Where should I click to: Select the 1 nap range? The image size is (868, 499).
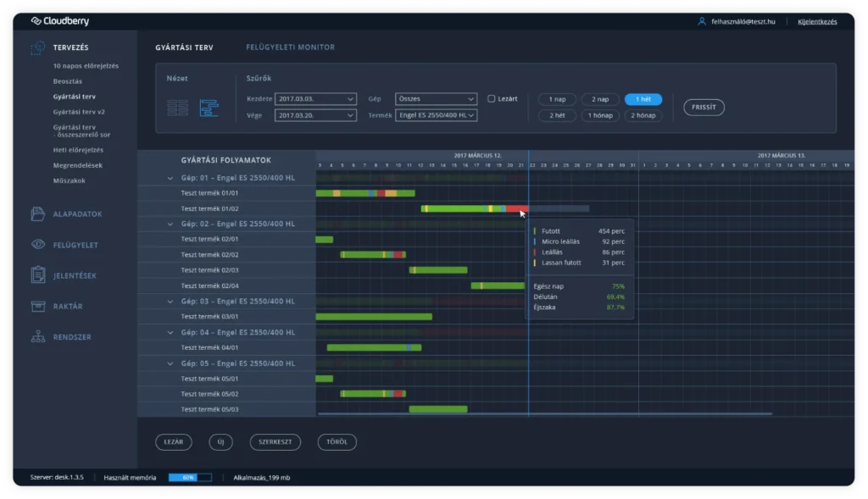[x=557, y=100]
